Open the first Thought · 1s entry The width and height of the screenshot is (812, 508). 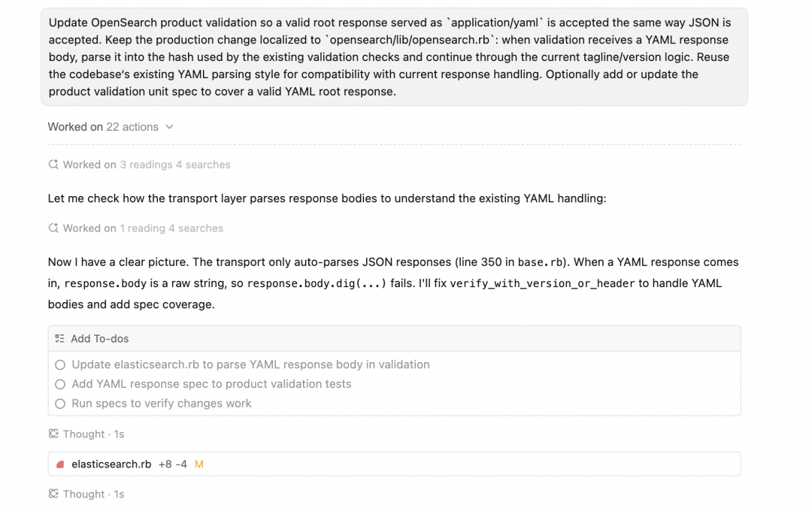pos(93,434)
